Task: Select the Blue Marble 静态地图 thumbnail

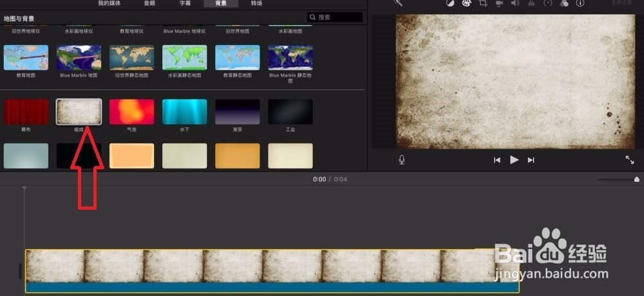Action: [x=290, y=57]
